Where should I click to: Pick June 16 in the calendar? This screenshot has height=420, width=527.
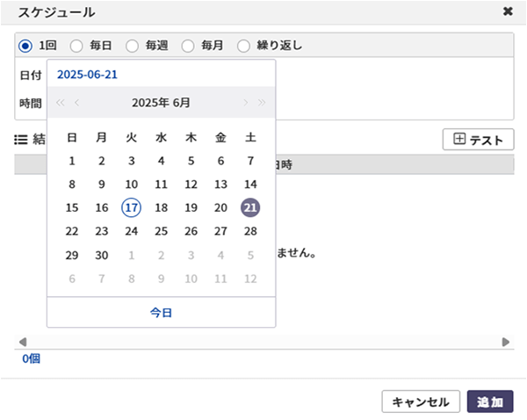click(102, 207)
